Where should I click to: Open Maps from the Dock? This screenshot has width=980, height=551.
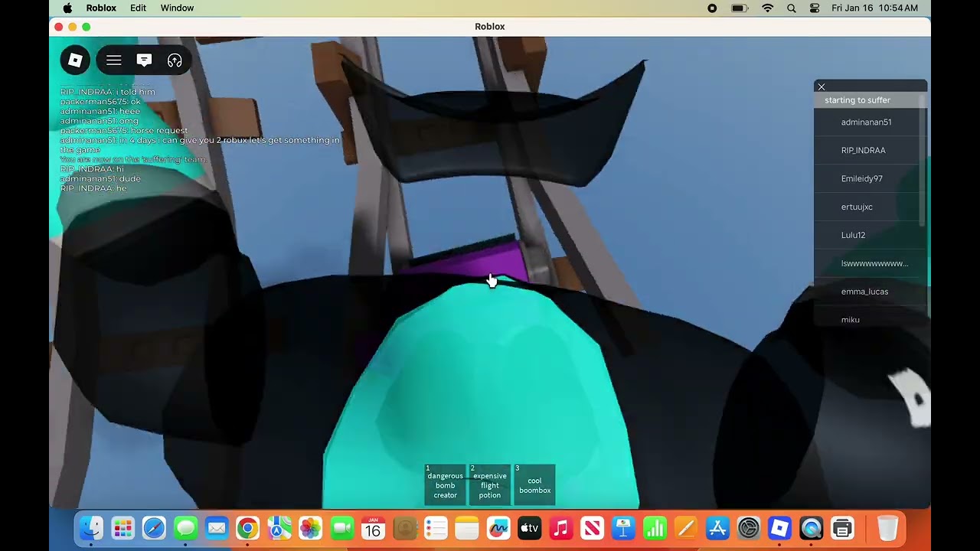click(279, 528)
